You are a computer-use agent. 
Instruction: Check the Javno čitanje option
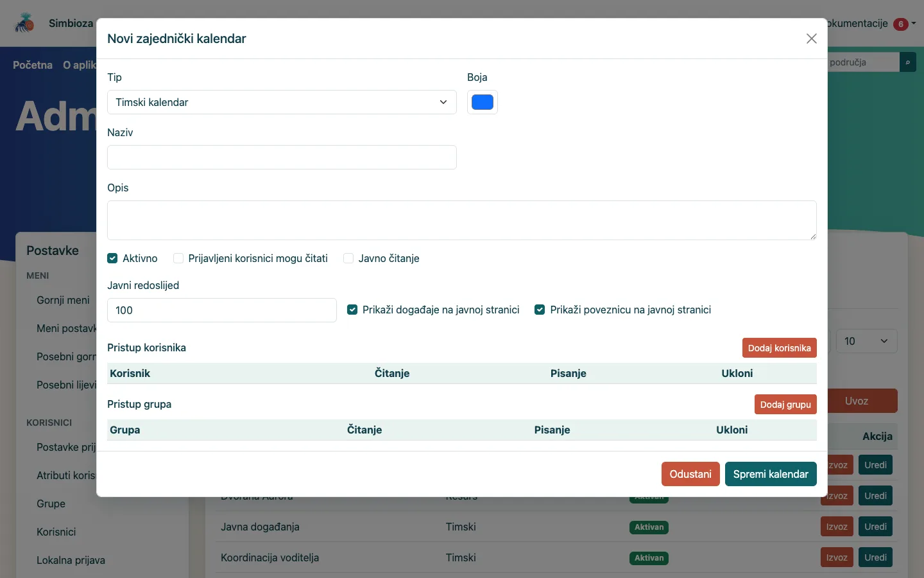click(x=348, y=258)
